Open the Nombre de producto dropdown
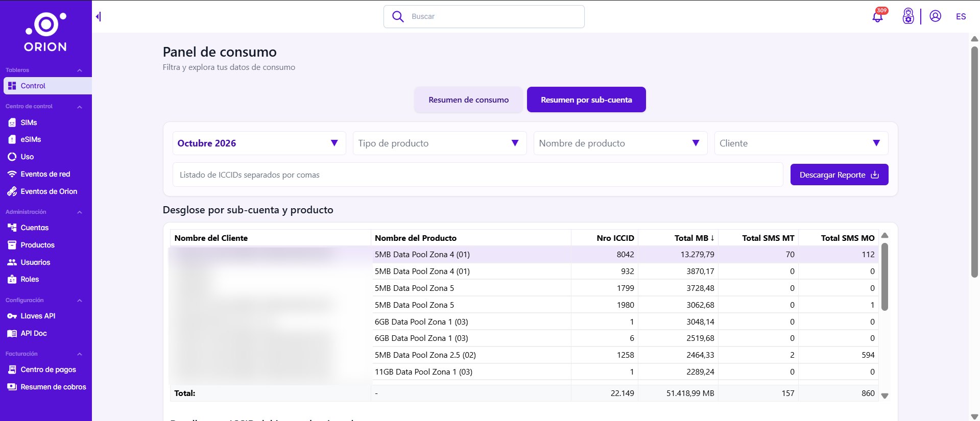The image size is (980, 421). [620, 143]
